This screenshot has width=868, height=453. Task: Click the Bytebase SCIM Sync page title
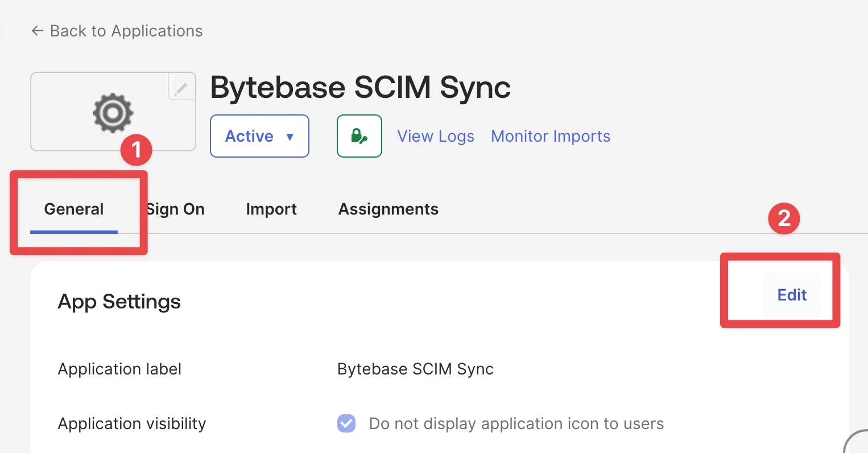pos(360,88)
